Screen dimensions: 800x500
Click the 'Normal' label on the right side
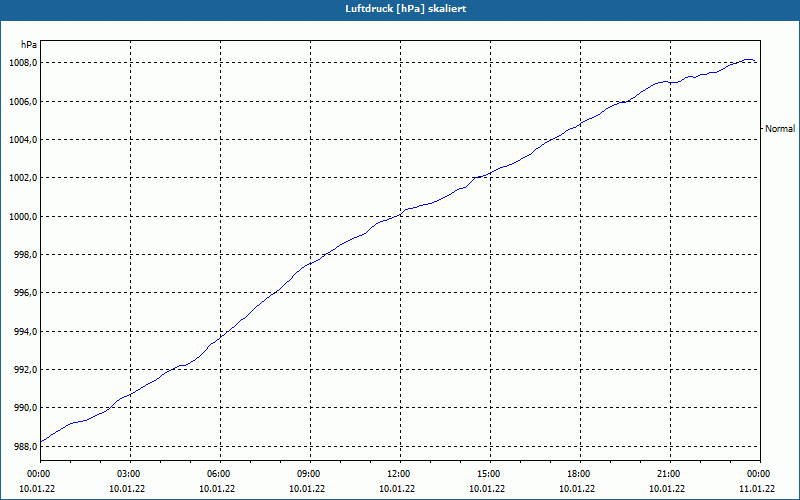point(780,129)
